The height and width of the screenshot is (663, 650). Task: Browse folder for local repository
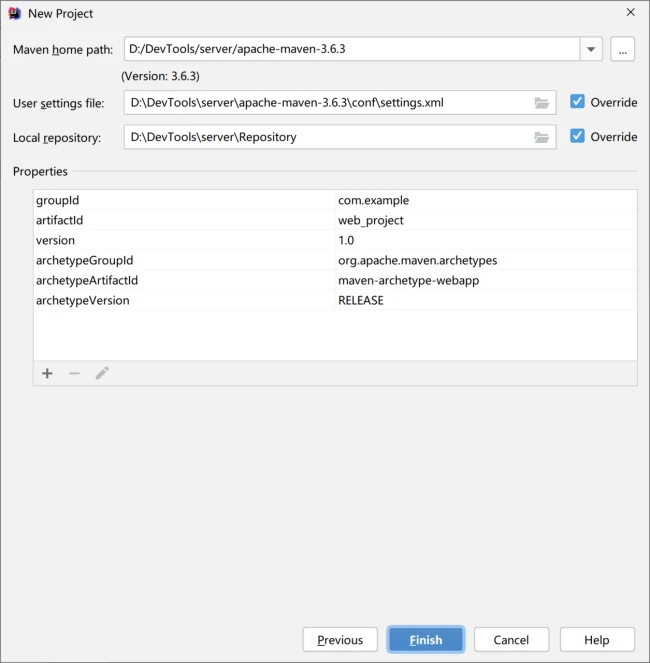(542, 137)
